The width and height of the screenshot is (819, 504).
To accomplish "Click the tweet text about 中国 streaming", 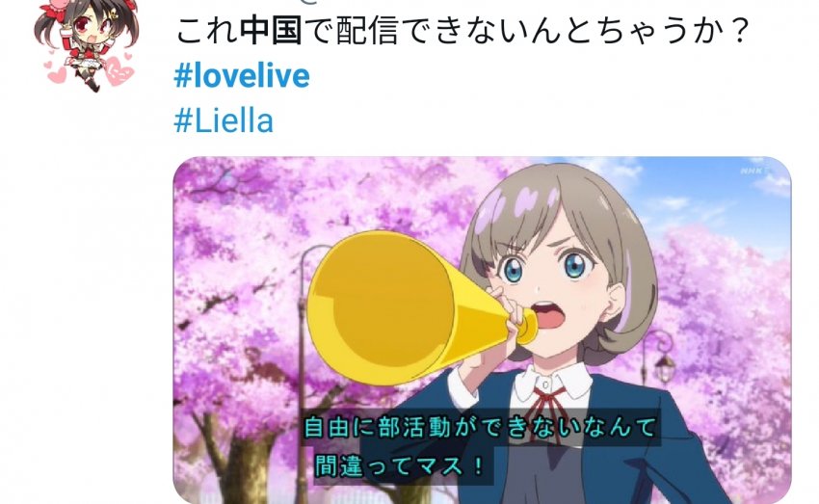I will pos(462,32).
